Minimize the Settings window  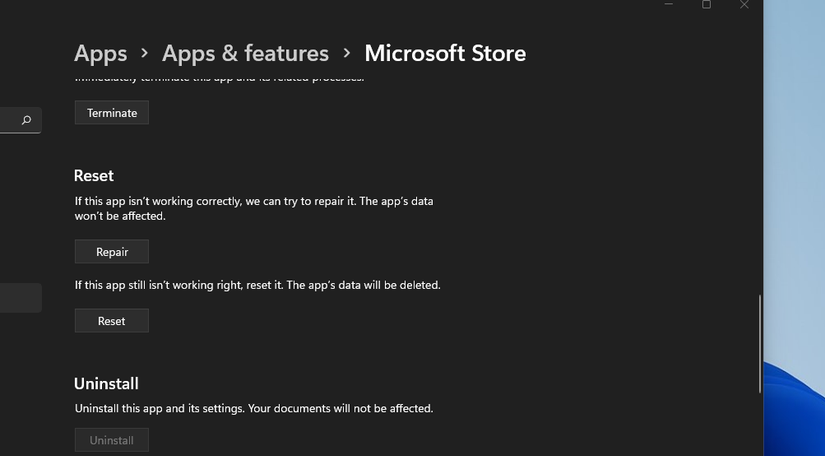point(669,5)
